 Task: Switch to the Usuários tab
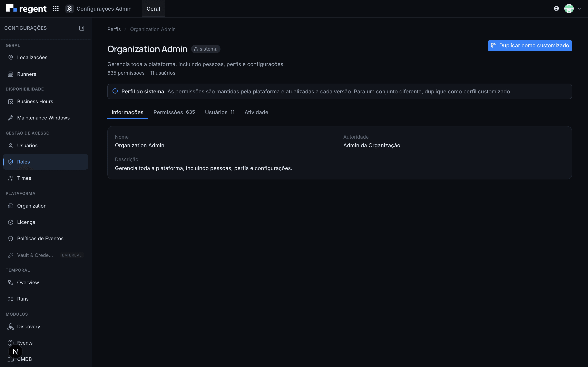[220, 112]
